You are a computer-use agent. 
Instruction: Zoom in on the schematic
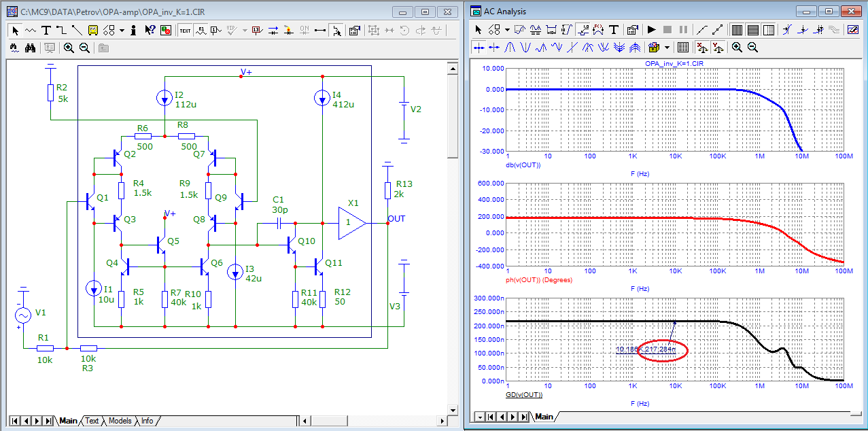point(69,48)
